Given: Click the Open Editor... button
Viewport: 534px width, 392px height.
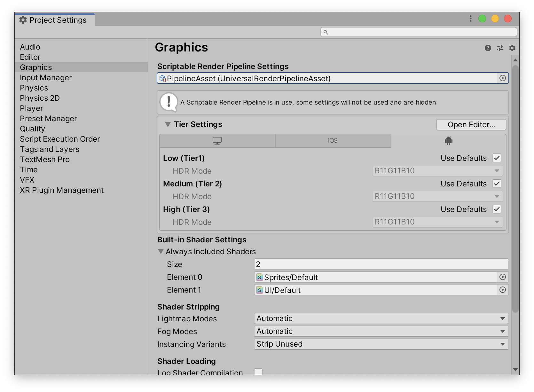Looking at the screenshot, I should (471, 125).
